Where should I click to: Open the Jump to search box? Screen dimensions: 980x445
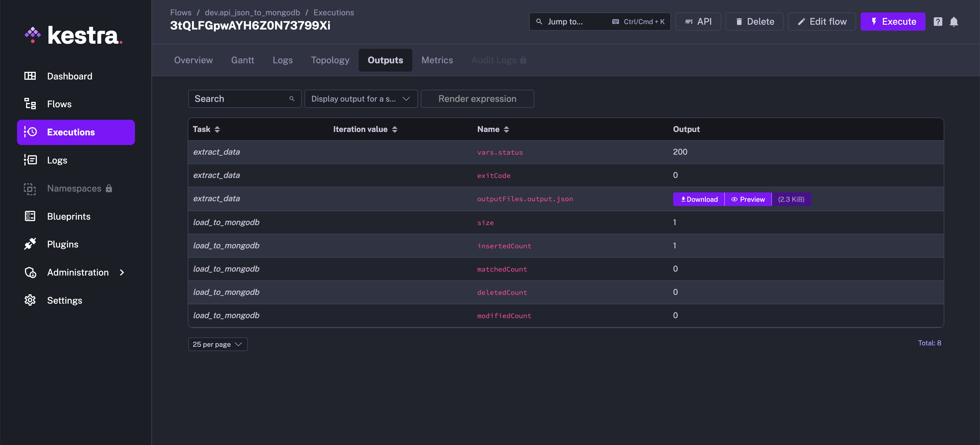[599, 22]
